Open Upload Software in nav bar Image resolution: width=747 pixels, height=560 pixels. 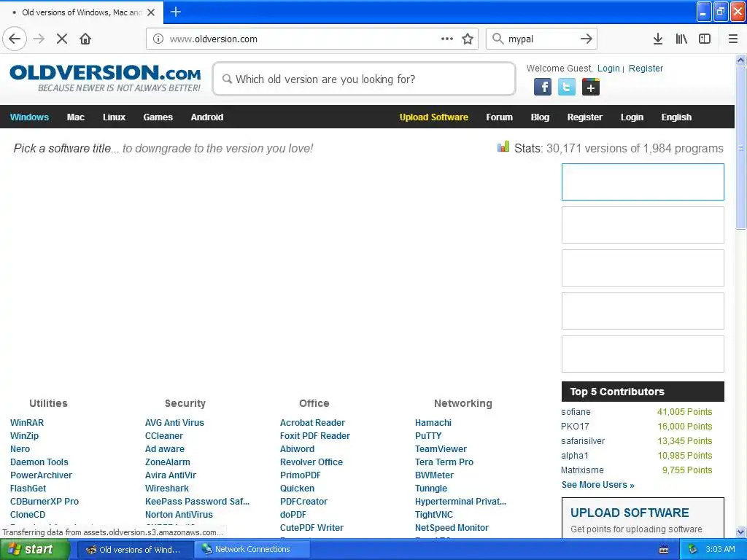click(x=433, y=117)
